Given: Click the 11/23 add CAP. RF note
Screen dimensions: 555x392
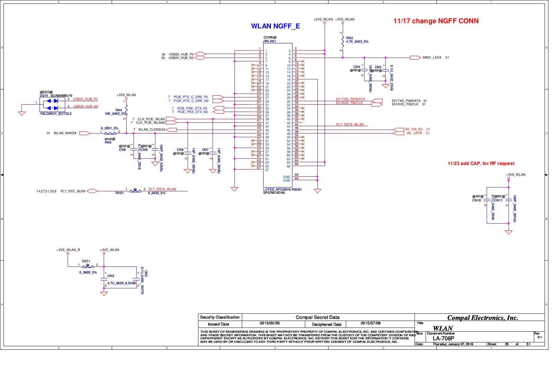Looking at the screenshot, I should (x=481, y=164).
